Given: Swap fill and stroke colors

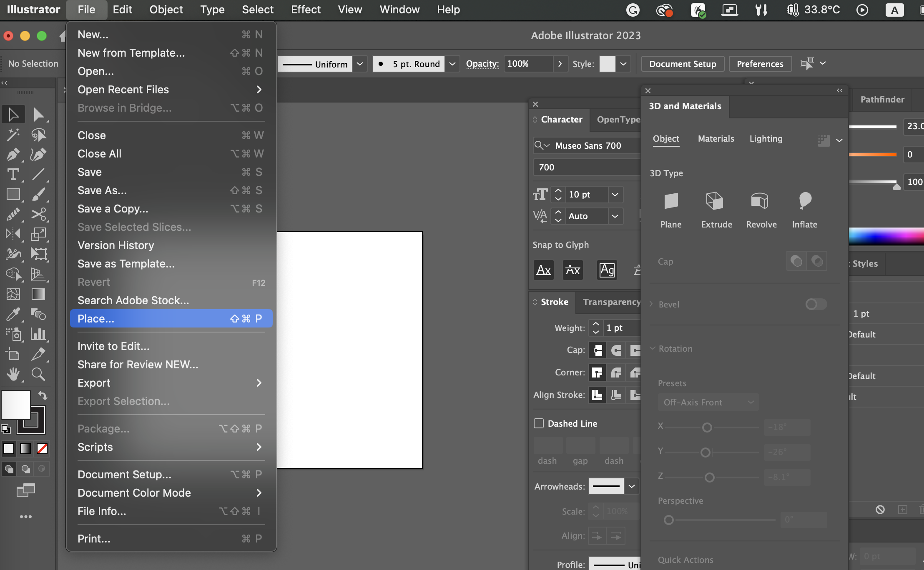Looking at the screenshot, I should click(x=43, y=395).
